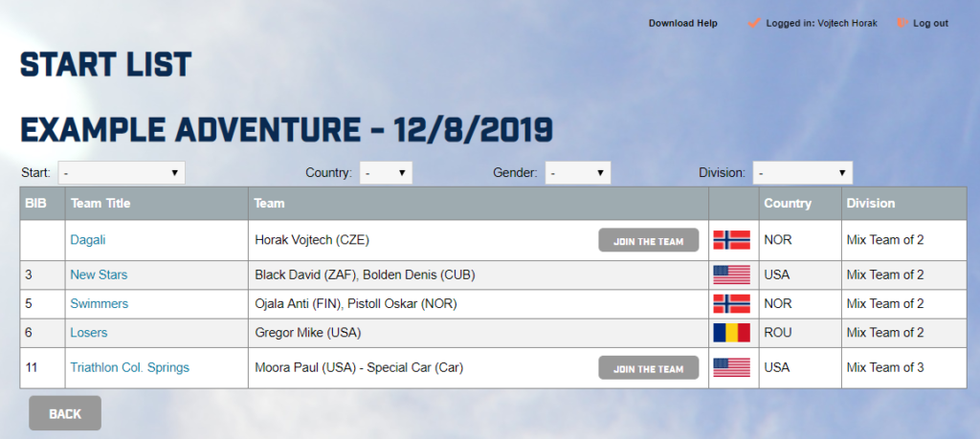This screenshot has width=980, height=439.
Task: Open the Division filter dropdown
Action: pos(803,172)
